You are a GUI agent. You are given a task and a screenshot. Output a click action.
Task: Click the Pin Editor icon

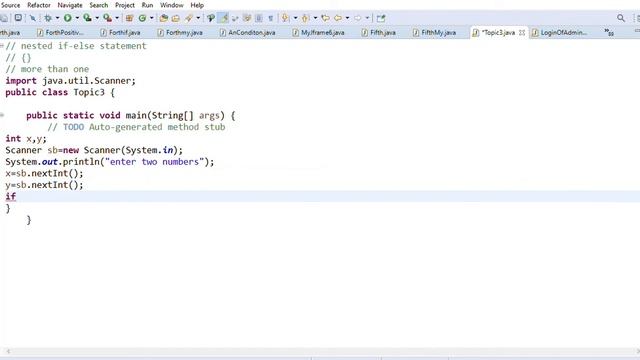(x=380, y=18)
